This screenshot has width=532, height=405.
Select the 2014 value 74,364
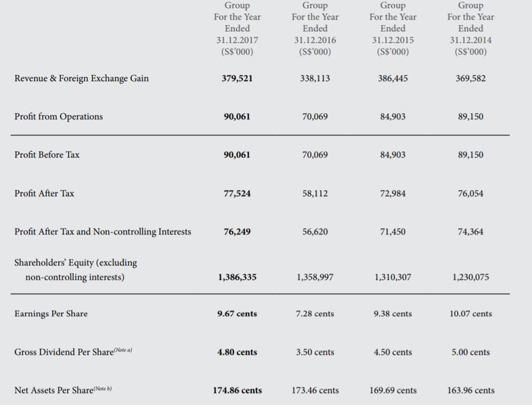[470, 232]
